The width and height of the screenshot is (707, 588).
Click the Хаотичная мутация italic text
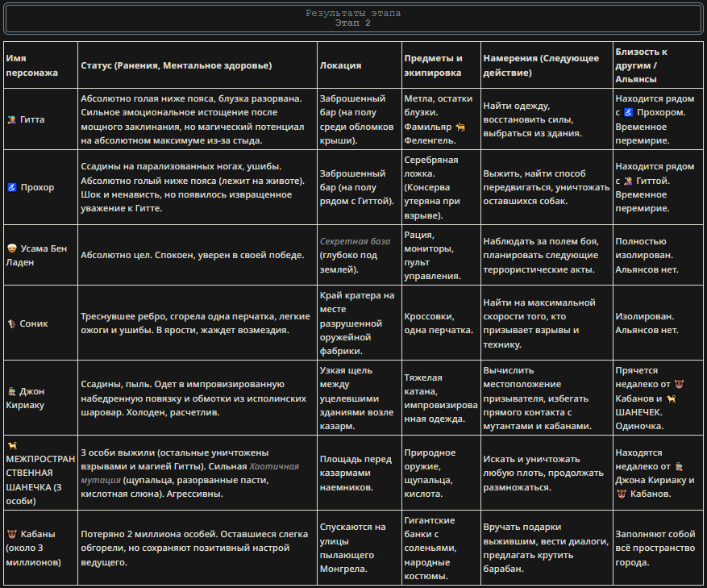coord(189,473)
